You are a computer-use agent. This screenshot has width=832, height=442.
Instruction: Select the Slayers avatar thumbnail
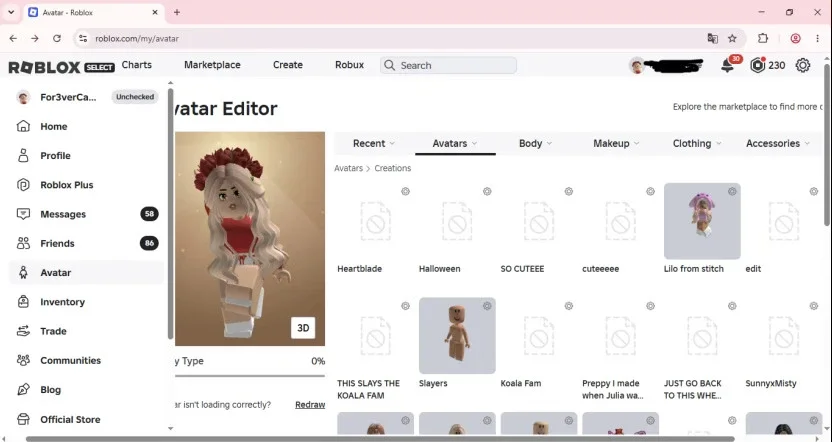coord(457,336)
